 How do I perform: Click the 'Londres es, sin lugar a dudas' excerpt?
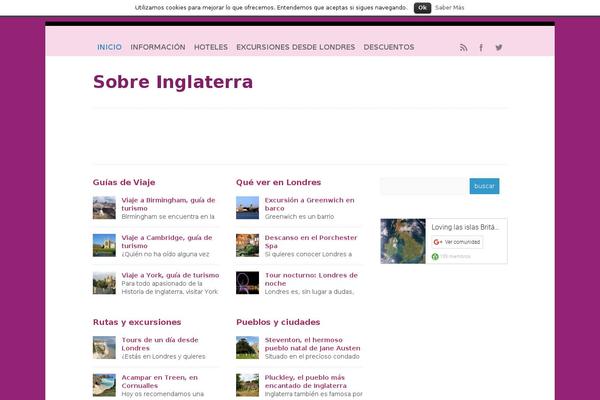coord(309,292)
